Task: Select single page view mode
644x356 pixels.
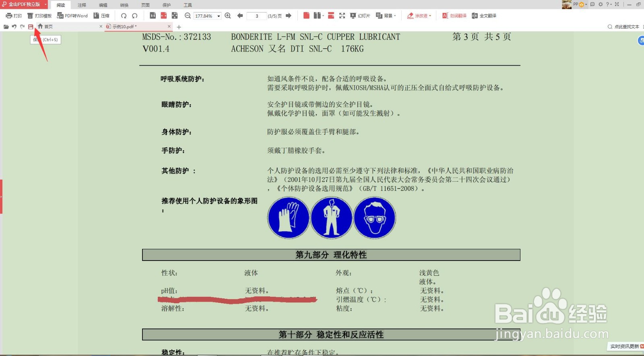Action: [306, 15]
